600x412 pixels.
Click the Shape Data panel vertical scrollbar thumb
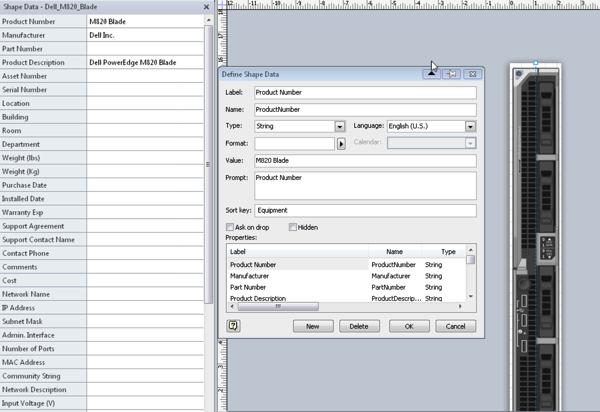[209, 164]
